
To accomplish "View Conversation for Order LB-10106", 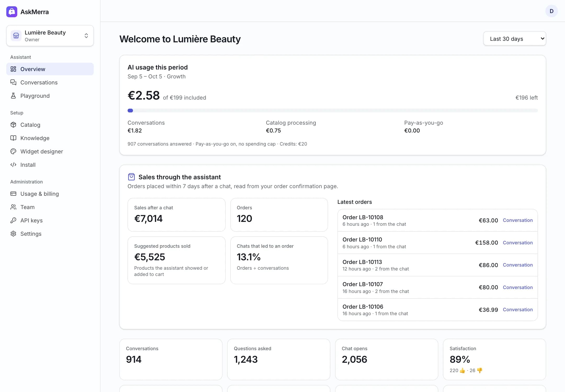I will (x=518, y=310).
